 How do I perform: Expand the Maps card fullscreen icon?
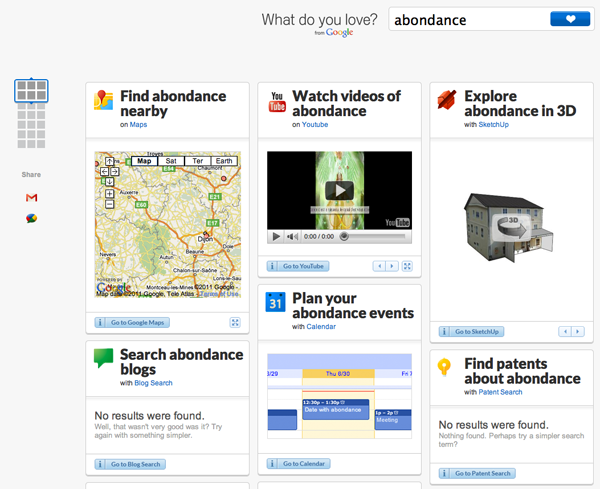235,323
